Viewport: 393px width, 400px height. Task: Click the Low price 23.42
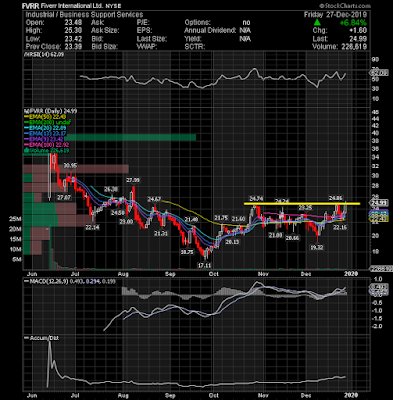pyautogui.click(x=73, y=39)
